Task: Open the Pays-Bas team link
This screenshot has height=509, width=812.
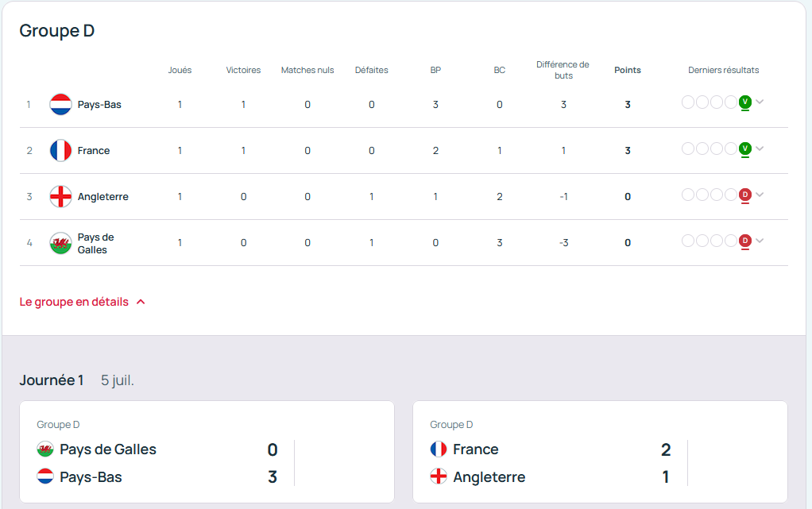Action: [x=99, y=105]
